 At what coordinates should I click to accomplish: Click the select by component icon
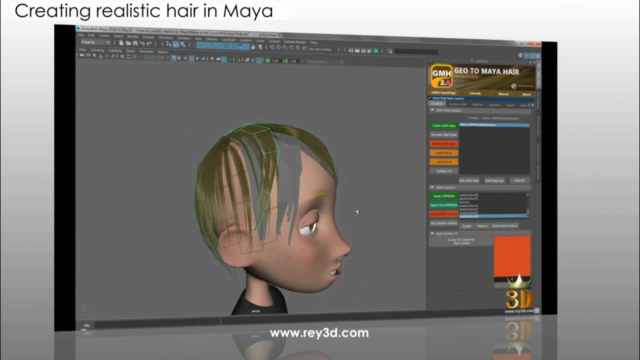(183, 44)
